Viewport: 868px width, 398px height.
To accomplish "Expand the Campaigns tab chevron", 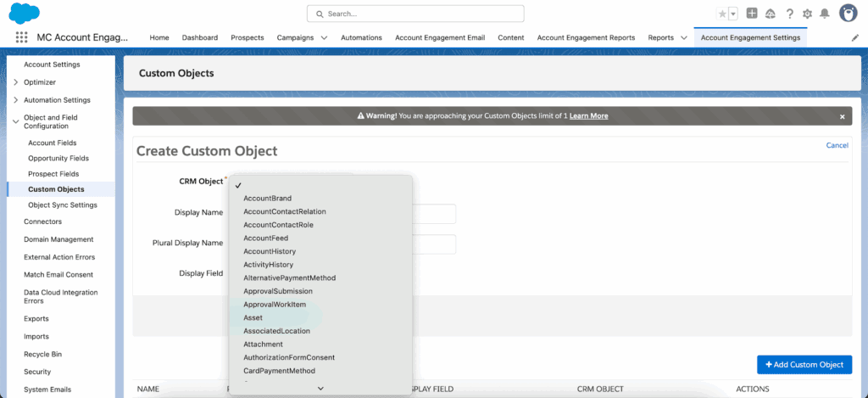I will 324,38.
